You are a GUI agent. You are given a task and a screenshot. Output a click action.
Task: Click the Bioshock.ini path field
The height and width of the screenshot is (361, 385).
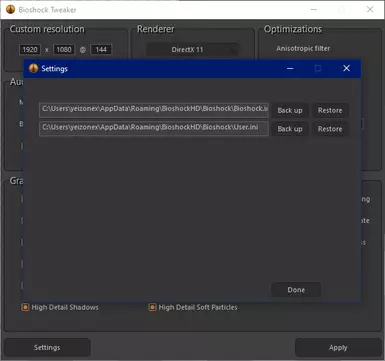(154, 110)
